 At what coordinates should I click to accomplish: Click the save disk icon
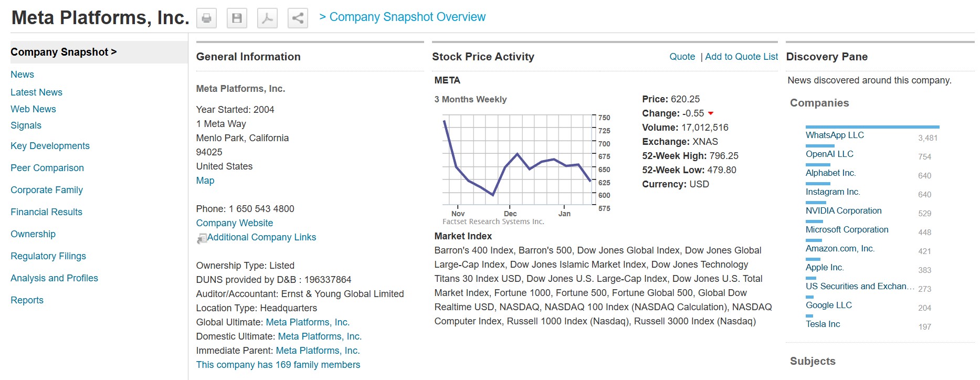pyautogui.click(x=237, y=18)
